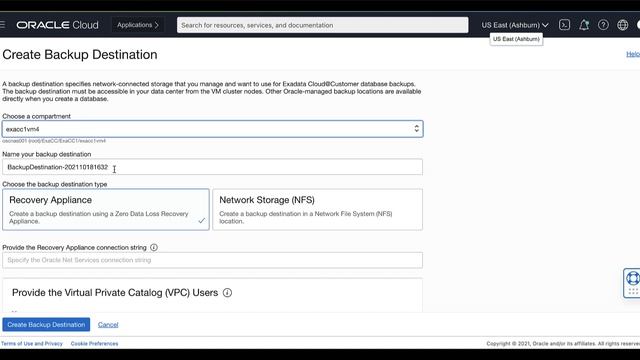Cancel creating the backup destination
Viewport: 640px width, 360px height.
[108, 324]
